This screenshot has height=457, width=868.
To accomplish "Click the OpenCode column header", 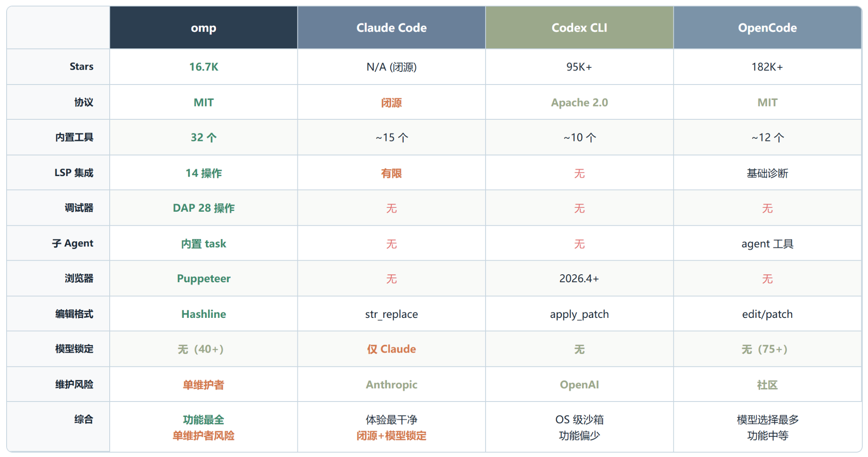I will click(x=768, y=28).
